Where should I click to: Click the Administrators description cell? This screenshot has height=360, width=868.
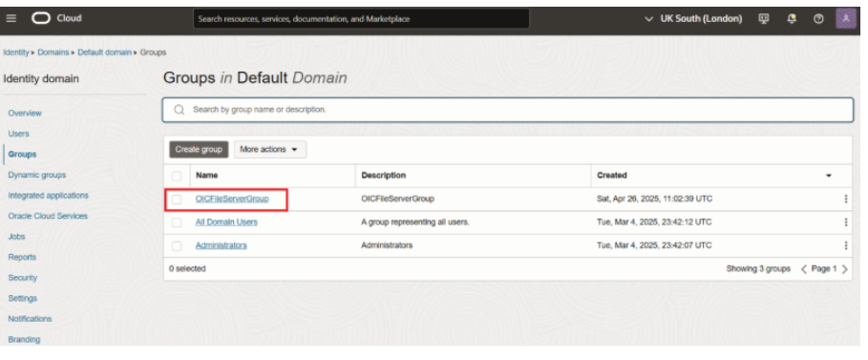click(387, 245)
